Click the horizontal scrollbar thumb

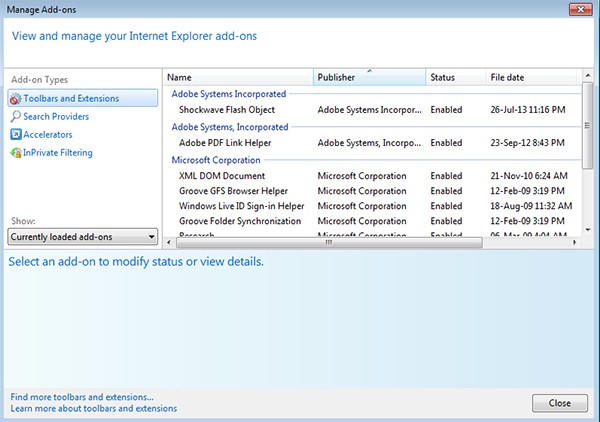pyautogui.click(x=329, y=242)
